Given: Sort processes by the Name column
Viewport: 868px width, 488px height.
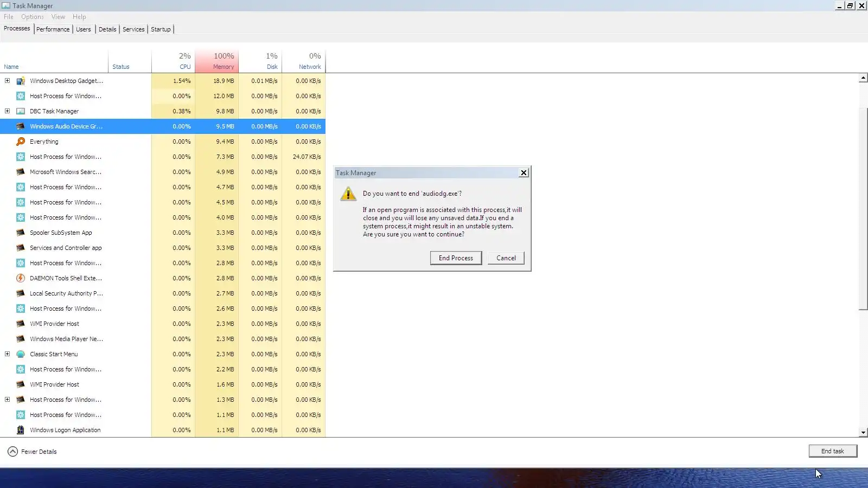Looking at the screenshot, I should (54, 61).
